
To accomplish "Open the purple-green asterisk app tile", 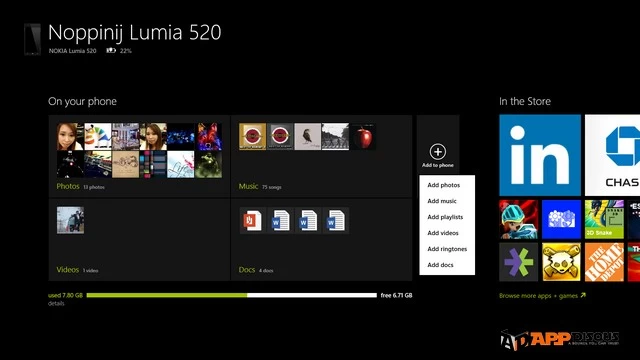I will 518,262.
